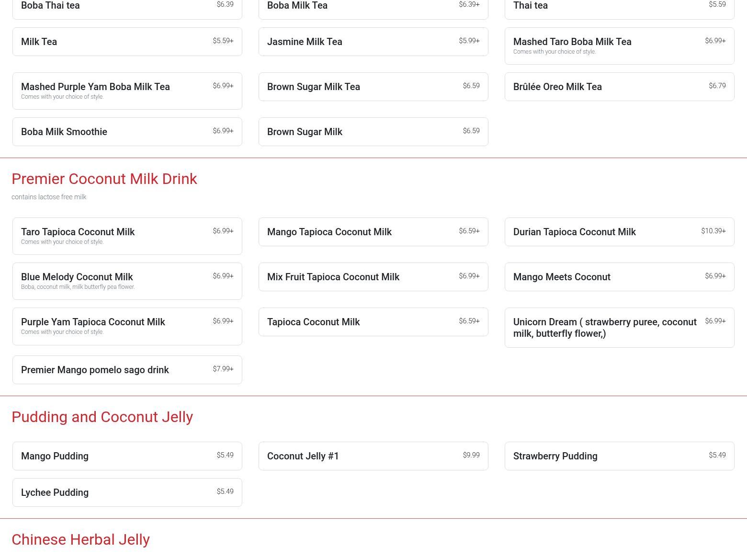The image size is (747, 560).
Task: Open the Lychee Pudding item
Action: 127,492
